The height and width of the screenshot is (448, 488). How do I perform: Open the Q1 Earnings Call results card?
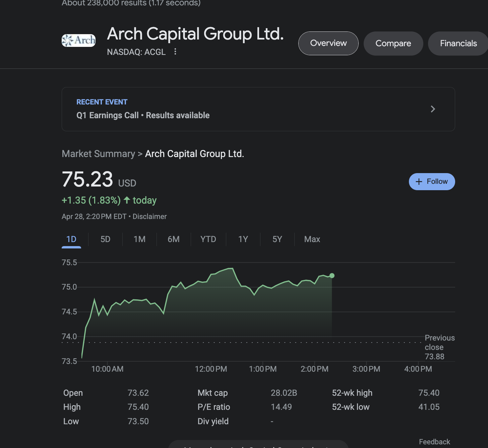[235, 109]
